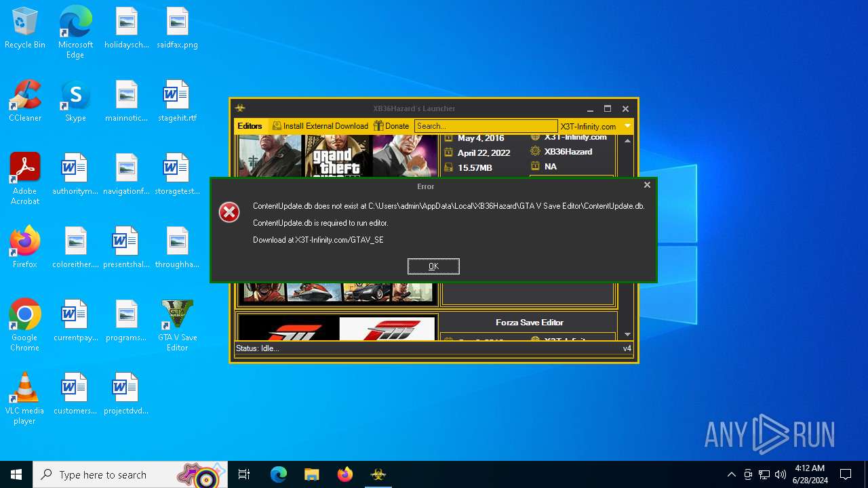Focus the launcher Search field

pos(486,126)
